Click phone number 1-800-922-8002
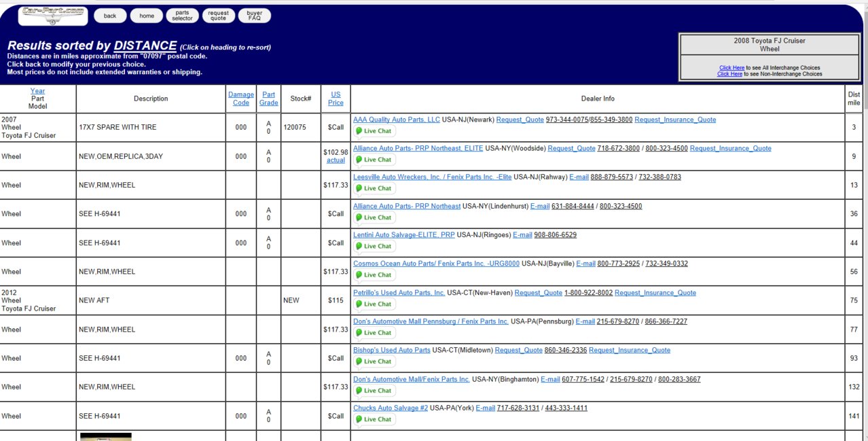The width and height of the screenshot is (868, 441). point(588,293)
